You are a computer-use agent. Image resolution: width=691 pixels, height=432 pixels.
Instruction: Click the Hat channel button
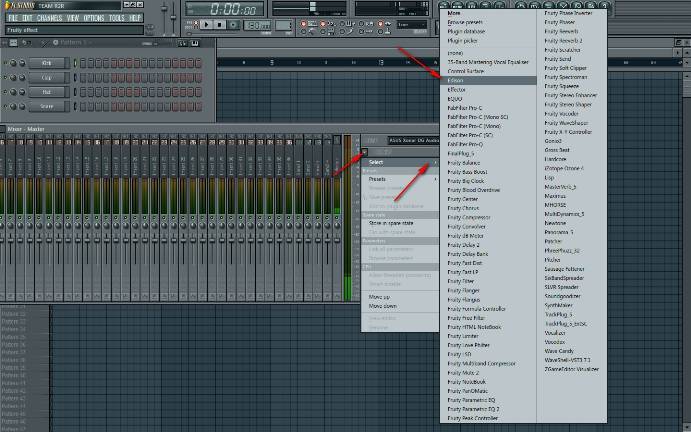[48, 92]
